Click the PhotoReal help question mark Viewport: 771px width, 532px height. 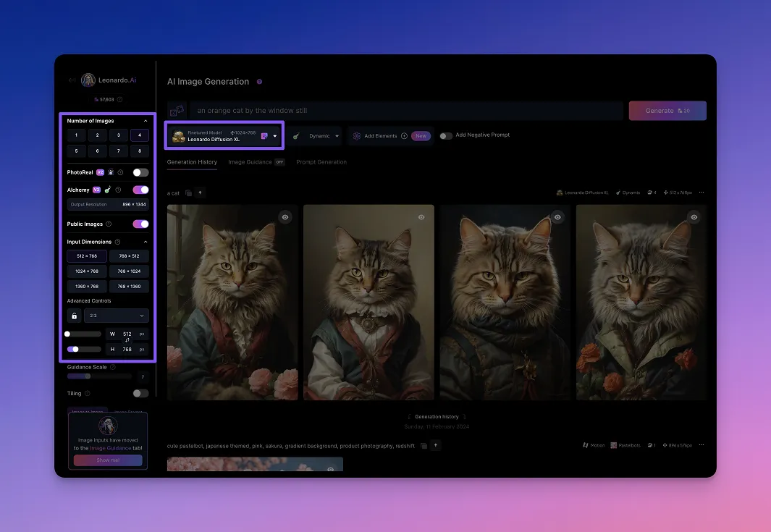coord(120,172)
